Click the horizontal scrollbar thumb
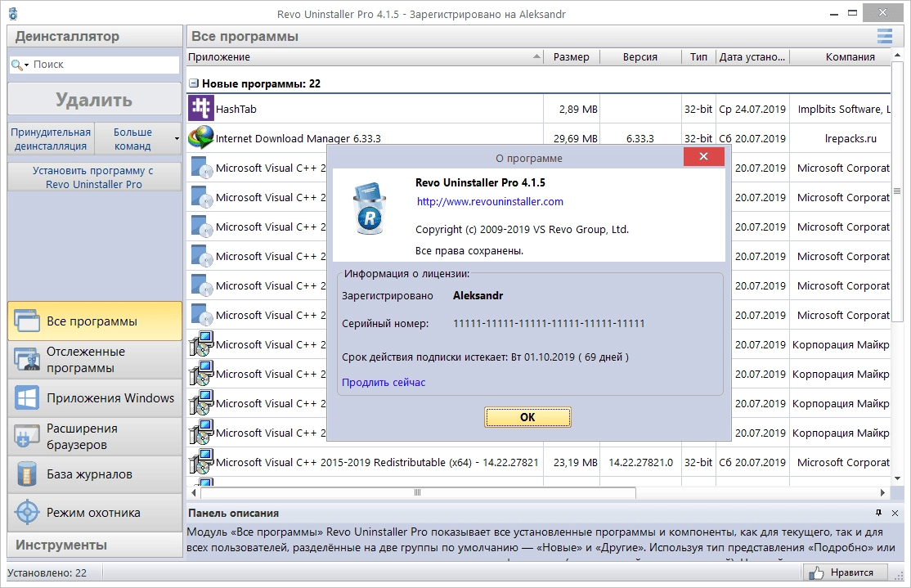The image size is (911, 588). point(418,492)
